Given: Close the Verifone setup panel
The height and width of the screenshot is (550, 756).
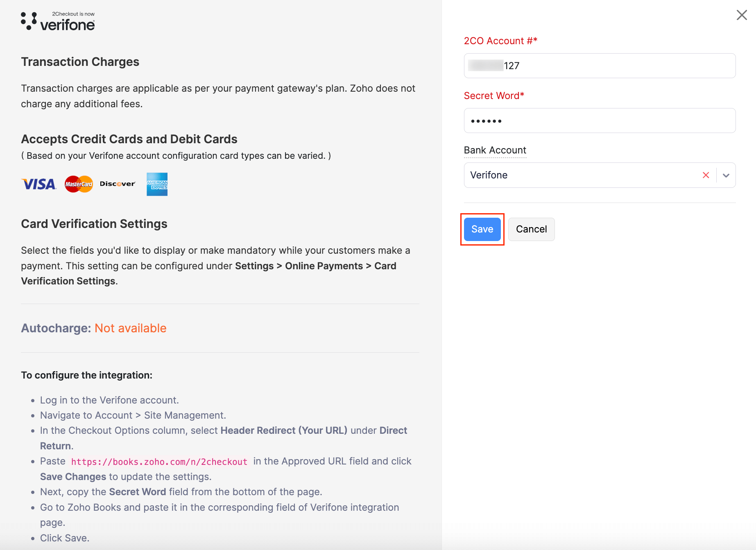Looking at the screenshot, I should click(x=741, y=15).
